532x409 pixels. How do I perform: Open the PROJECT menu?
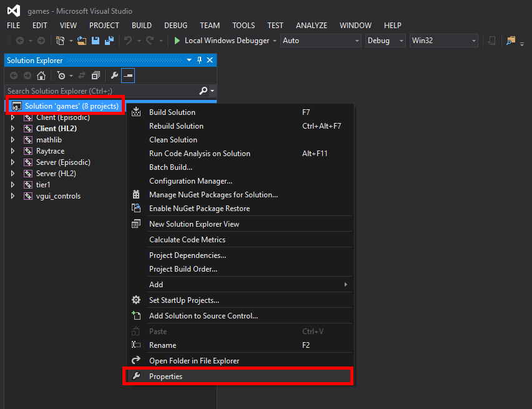click(104, 26)
